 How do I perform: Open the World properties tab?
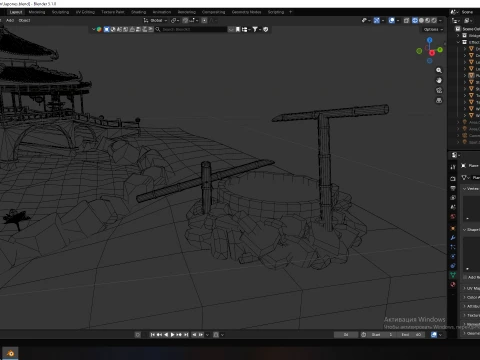click(453, 216)
